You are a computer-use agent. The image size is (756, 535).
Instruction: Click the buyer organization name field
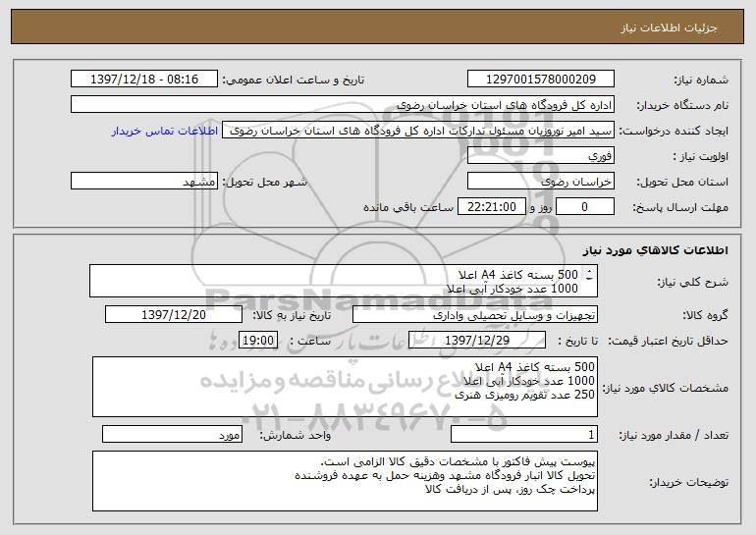tap(343, 105)
